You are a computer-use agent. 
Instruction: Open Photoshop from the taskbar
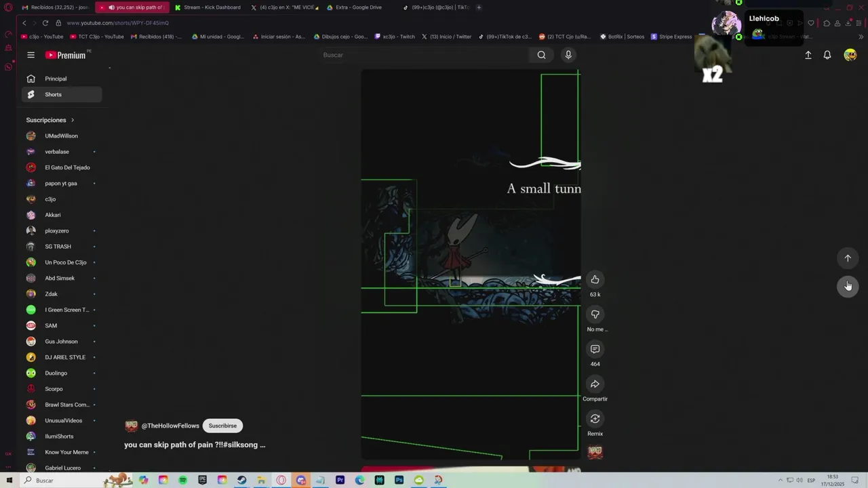point(399,480)
